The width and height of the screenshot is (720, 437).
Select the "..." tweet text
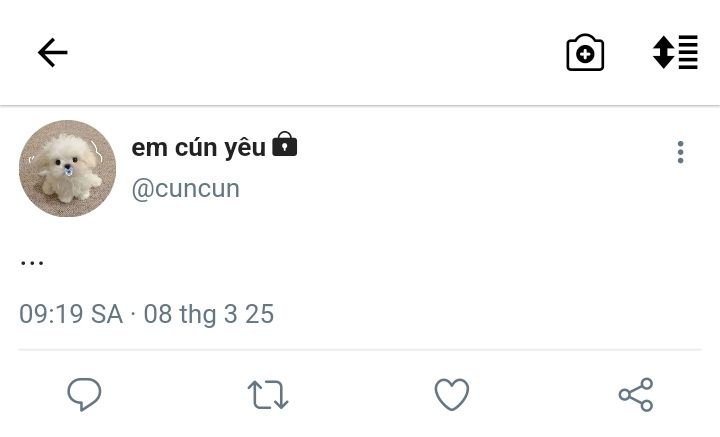pos(32,262)
